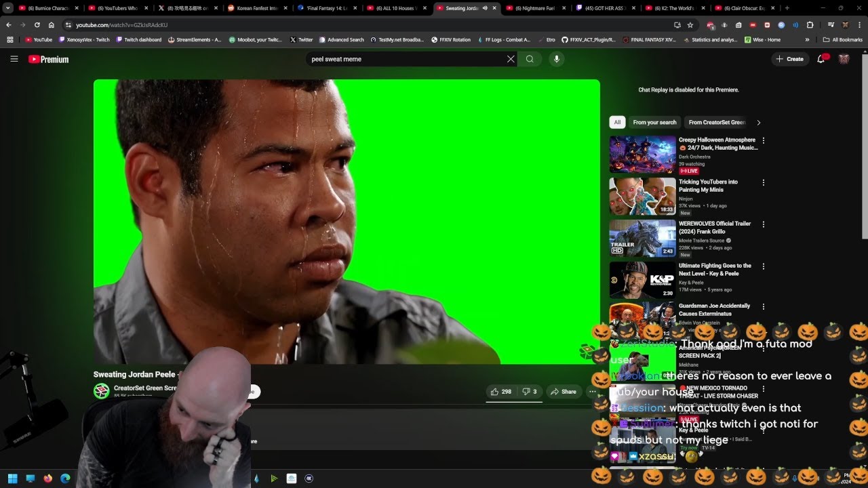The image size is (868, 488).
Task: Clear the search box with the X icon
Action: (x=511, y=59)
